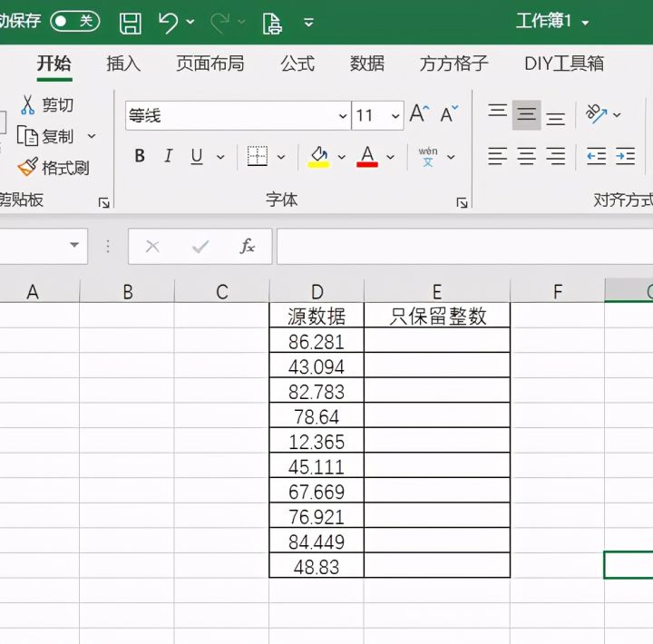Open the Undo history dropdown arrow
Viewport: 653px width, 644px height.
click(x=190, y=22)
